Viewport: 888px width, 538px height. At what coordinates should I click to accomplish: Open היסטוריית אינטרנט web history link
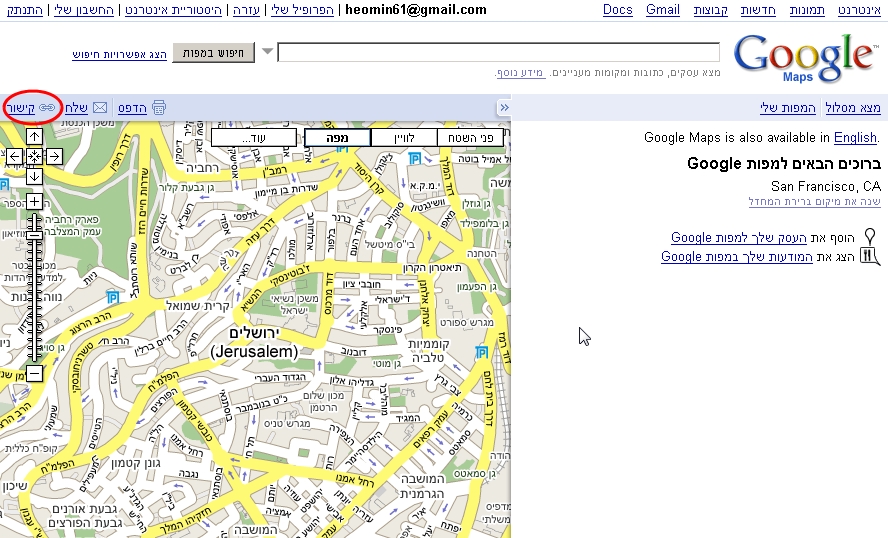(x=173, y=10)
